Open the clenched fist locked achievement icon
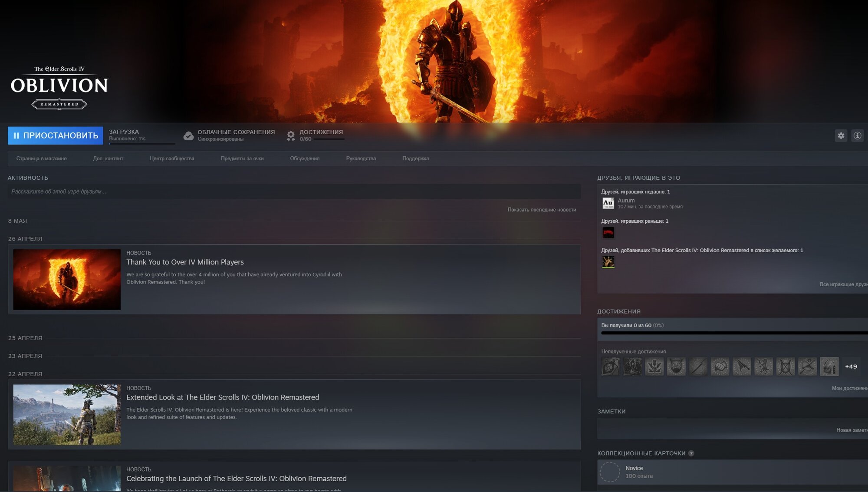This screenshot has width=868, height=492. point(720,367)
